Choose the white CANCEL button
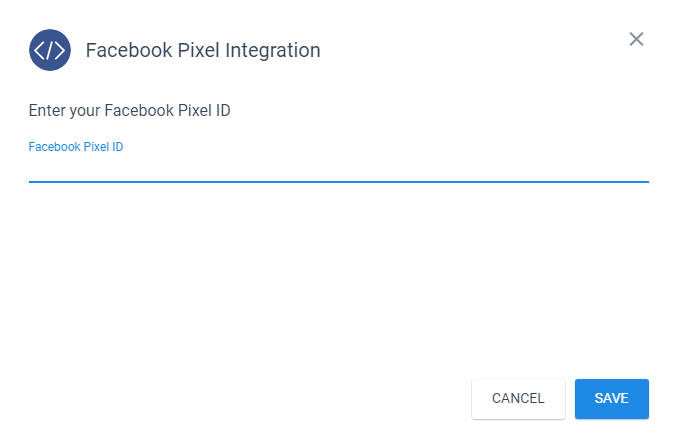Image resolution: width=678 pixels, height=448 pixels. [x=518, y=399]
